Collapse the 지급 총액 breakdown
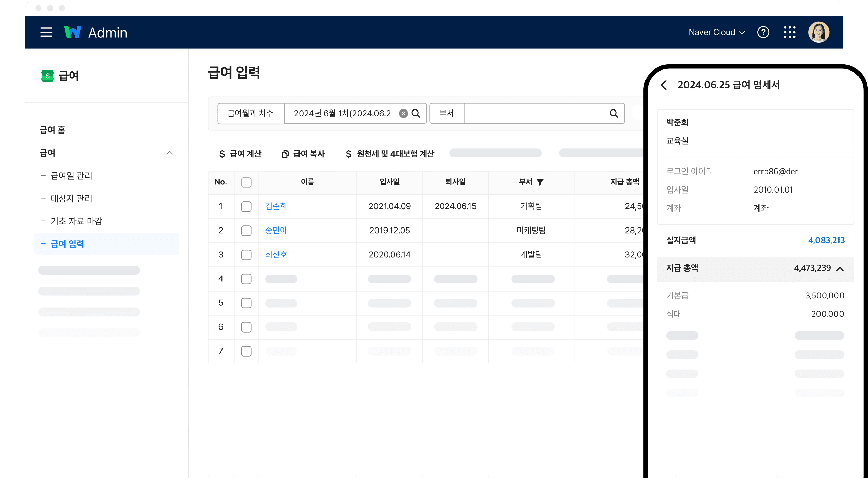The height and width of the screenshot is (478, 868). pyautogui.click(x=840, y=269)
